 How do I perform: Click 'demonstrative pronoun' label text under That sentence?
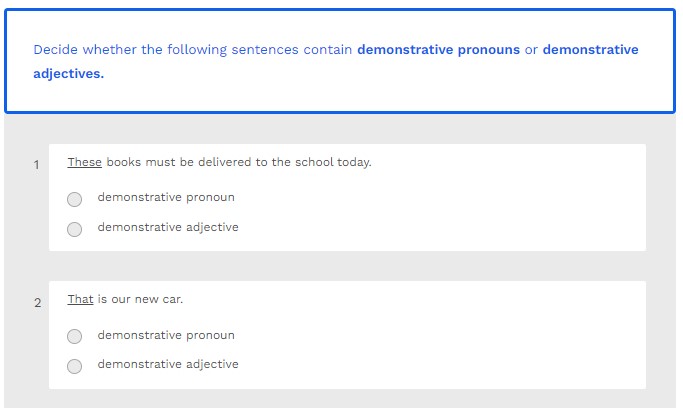click(x=166, y=336)
